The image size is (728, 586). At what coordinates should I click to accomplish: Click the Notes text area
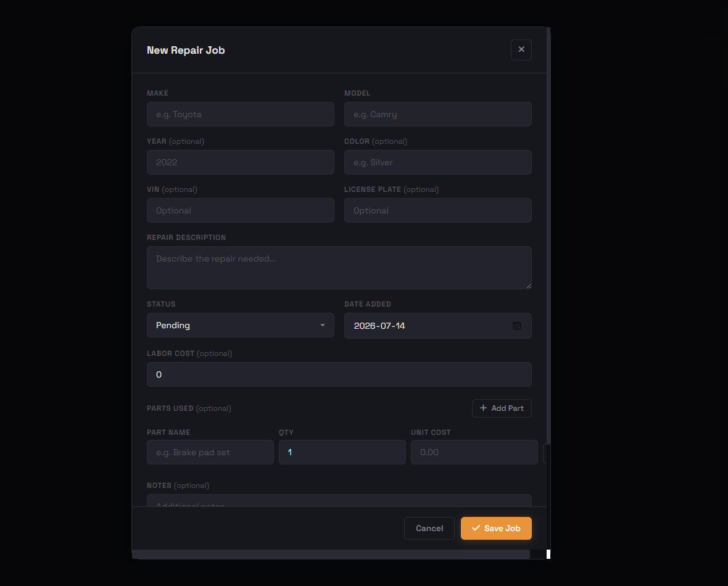[x=339, y=500]
